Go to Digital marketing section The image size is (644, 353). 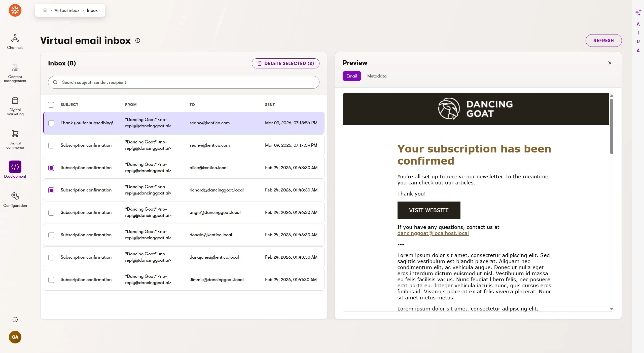(x=15, y=106)
